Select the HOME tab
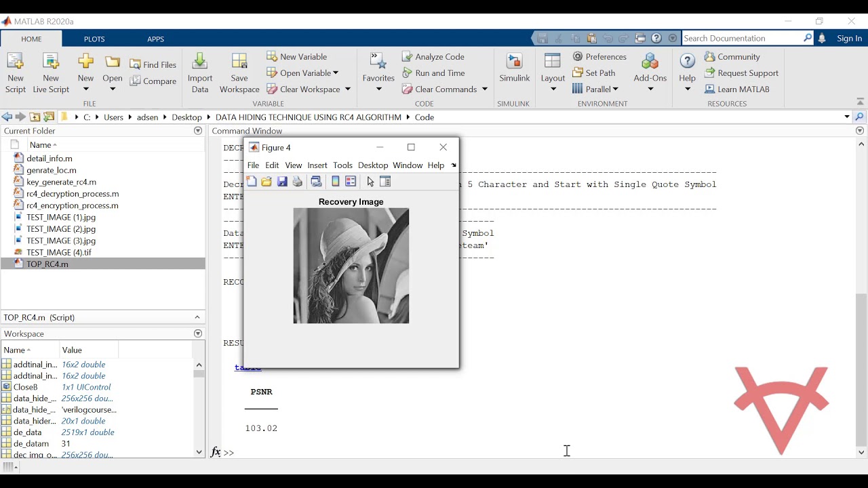Viewport: 868px width, 488px height. (x=31, y=39)
